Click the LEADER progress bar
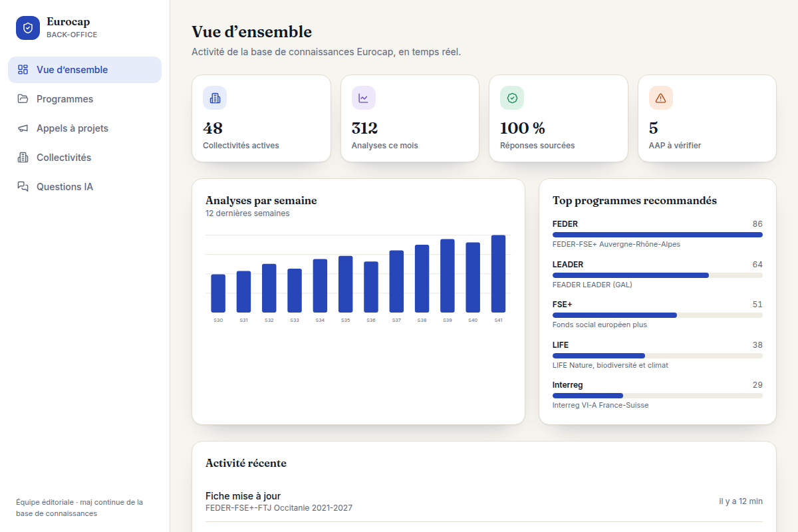The height and width of the screenshot is (532, 798). (x=658, y=275)
